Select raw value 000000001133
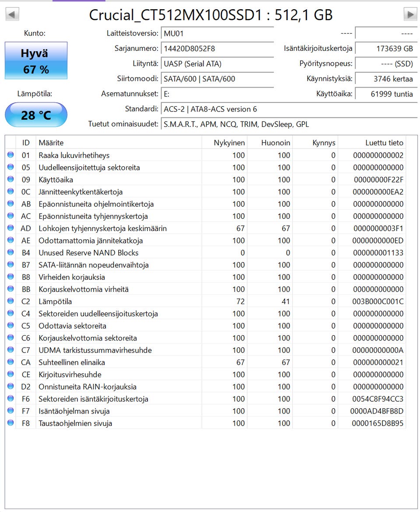This screenshot has height=512, width=420. 378,253
